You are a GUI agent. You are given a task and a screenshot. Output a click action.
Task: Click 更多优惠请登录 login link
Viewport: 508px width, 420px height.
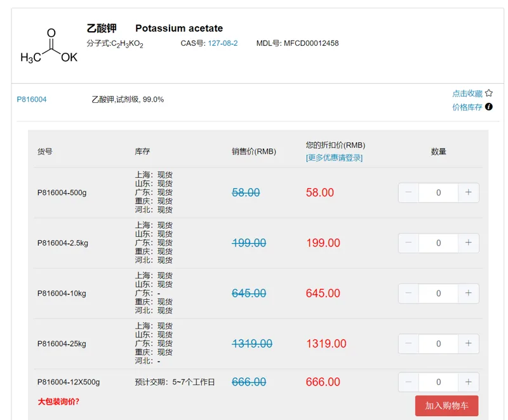(x=334, y=158)
